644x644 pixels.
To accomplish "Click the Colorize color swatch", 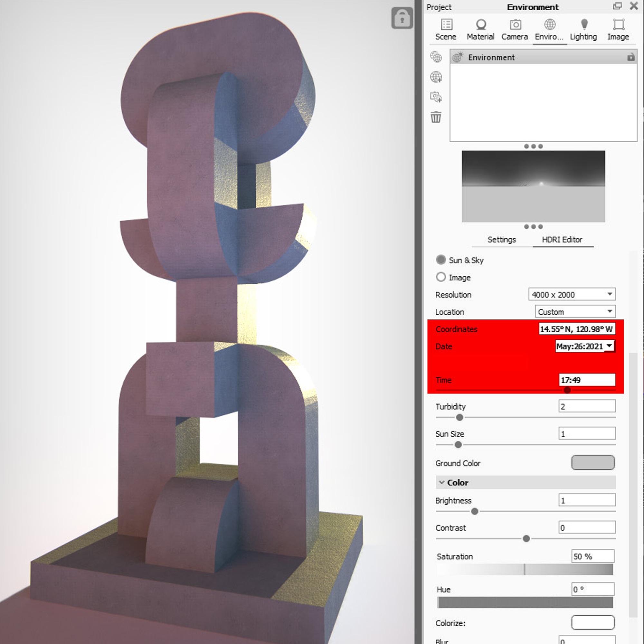I will (593, 623).
